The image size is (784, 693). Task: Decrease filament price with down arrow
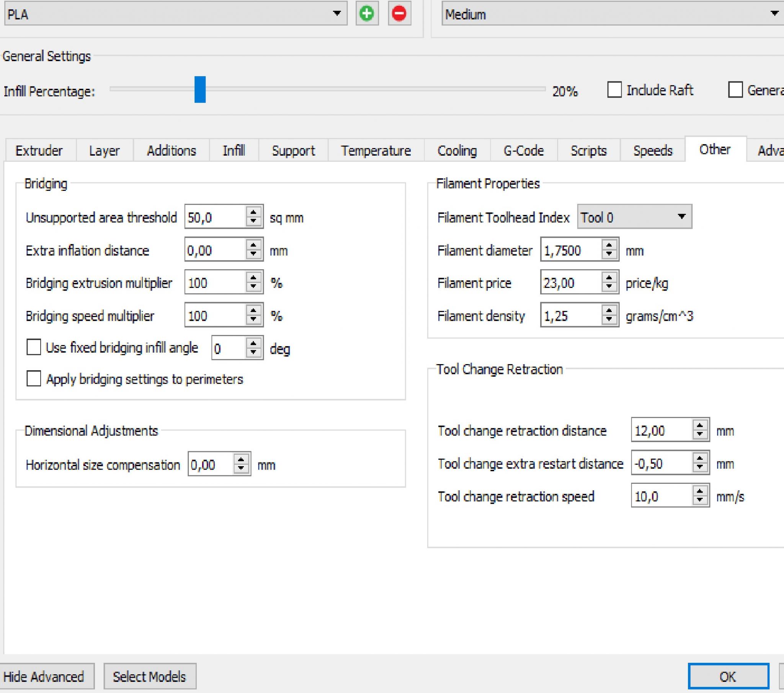(x=609, y=287)
